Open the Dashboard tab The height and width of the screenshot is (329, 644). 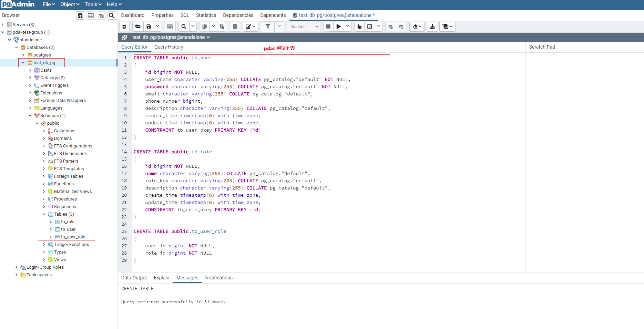tap(133, 15)
